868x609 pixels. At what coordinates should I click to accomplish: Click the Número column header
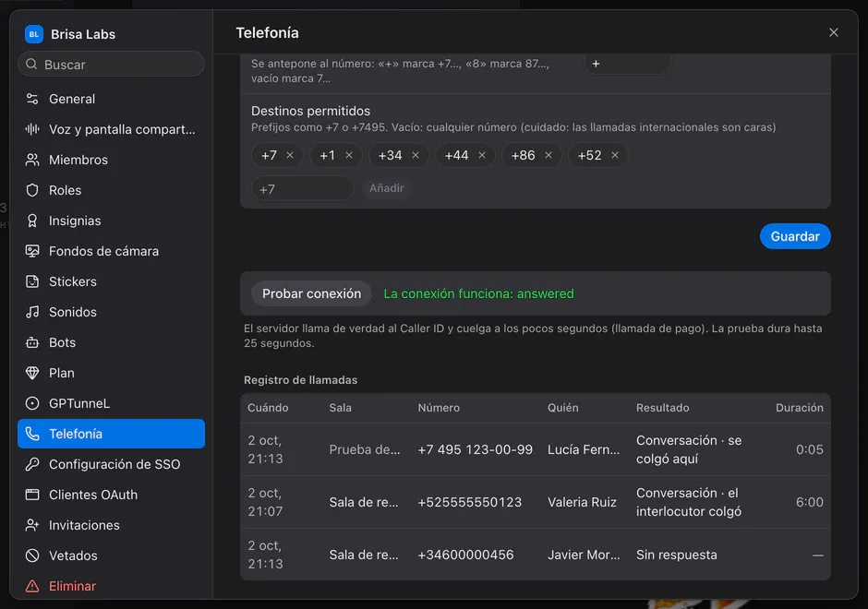point(439,408)
